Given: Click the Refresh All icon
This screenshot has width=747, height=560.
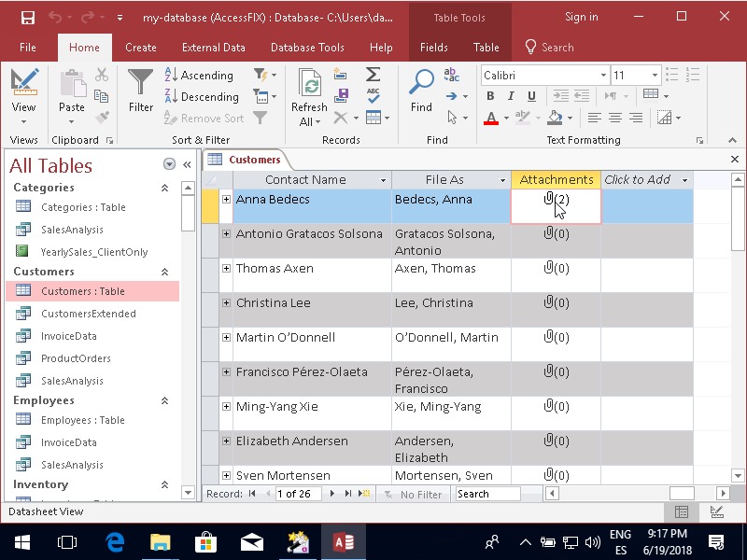Looking at the screenshot, I should click(309, 86).
